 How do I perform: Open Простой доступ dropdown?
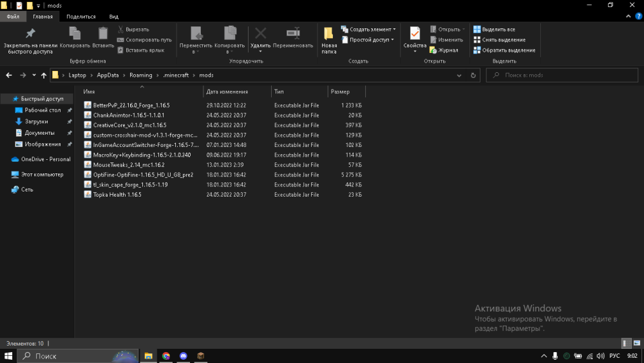point(368,40)
